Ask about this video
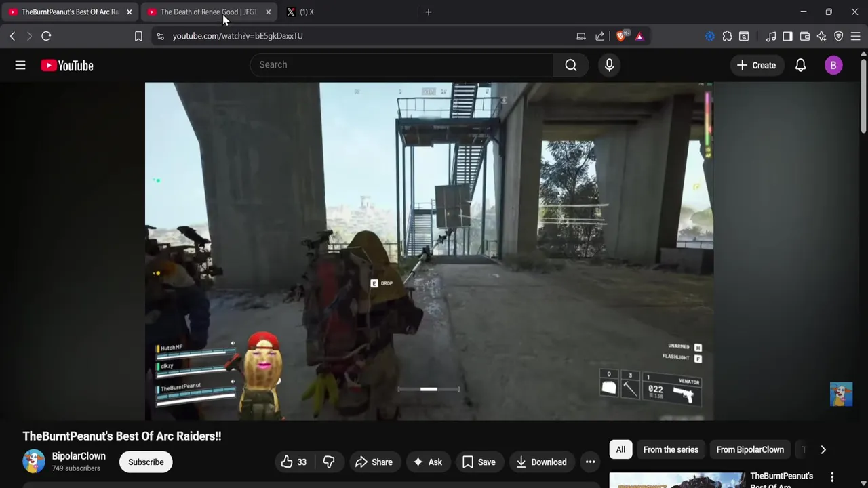Viewport: 868px width, 488px height. click(x=427, y=462)
